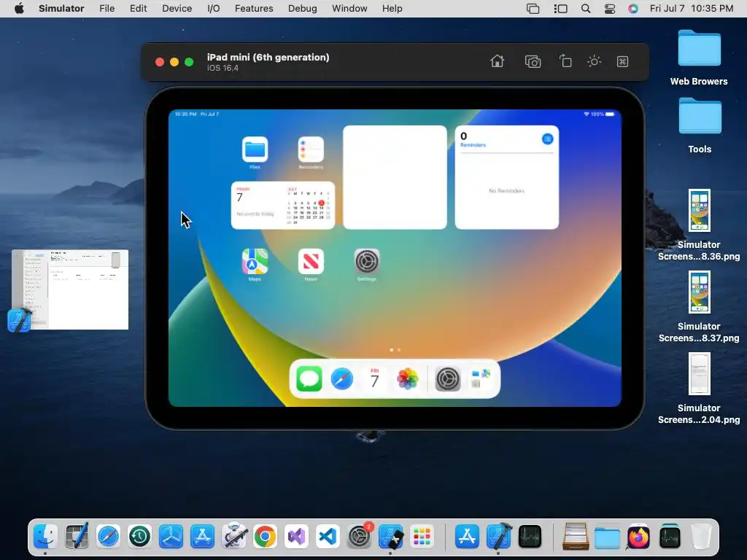The width and height of the screenshot is (747, 560).
Task: Take a screenshot with Simulator camera icon
Action: tap(533, 61)
